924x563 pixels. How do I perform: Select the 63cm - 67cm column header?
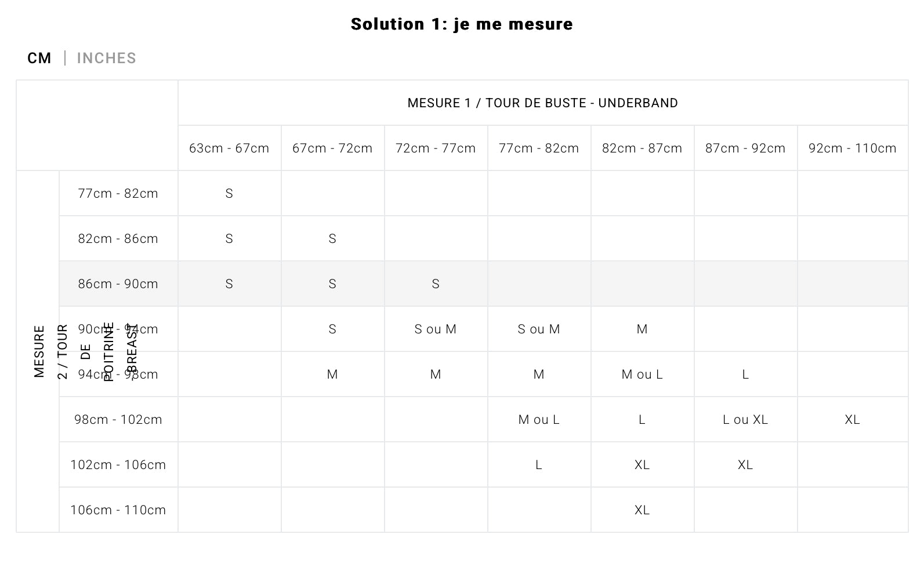[x=229, y=148]
